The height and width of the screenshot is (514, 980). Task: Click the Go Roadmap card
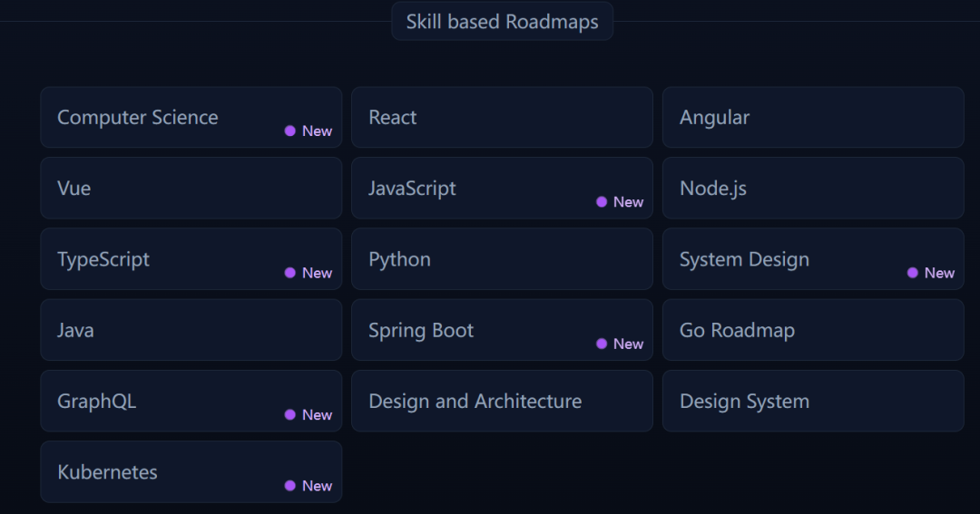pos(812,330)
